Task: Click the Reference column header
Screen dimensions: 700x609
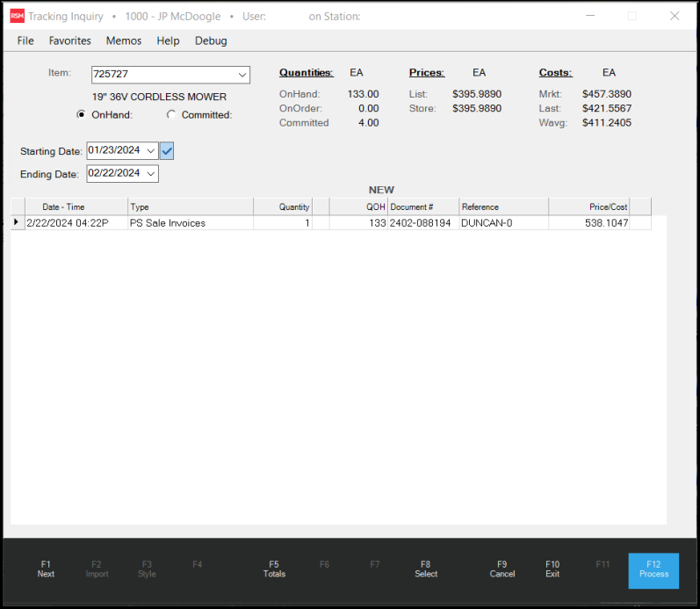Action: click(504, 207)
